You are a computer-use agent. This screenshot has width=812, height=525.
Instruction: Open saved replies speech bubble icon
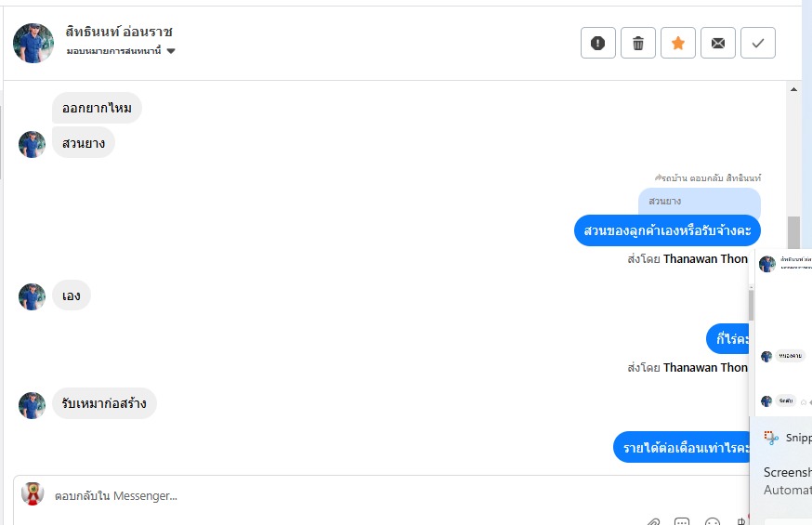point(682,521)
